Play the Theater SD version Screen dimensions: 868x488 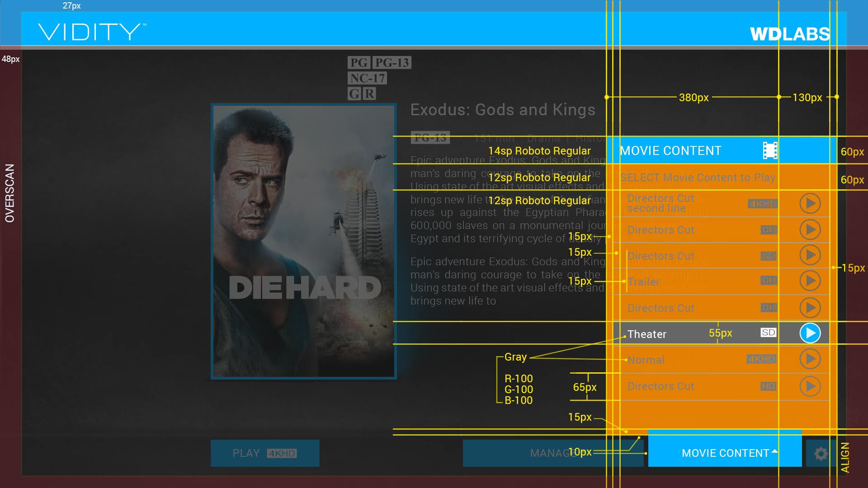pos(810,333)
